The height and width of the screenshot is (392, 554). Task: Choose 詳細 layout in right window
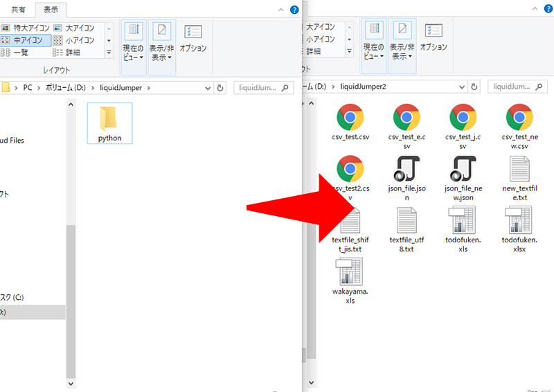point(313,52)
